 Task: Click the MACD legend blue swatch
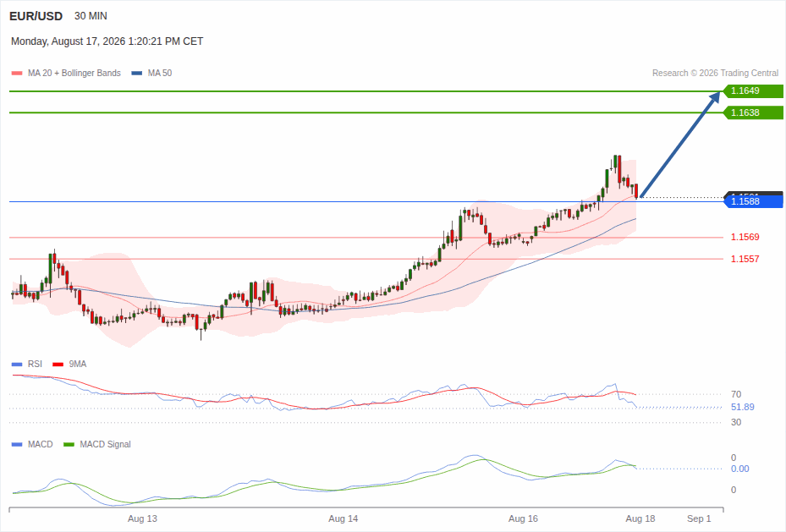click(x=17, y=444)
